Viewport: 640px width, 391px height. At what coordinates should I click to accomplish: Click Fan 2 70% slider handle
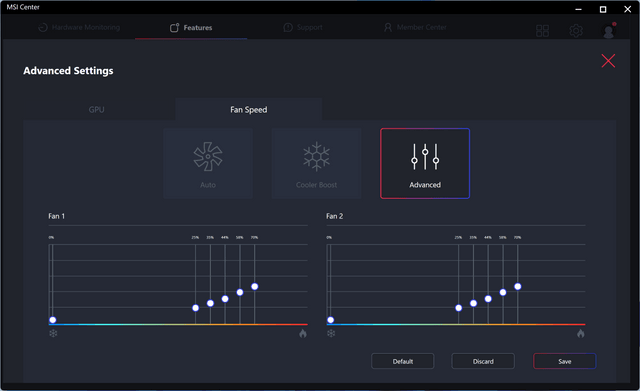518,287
